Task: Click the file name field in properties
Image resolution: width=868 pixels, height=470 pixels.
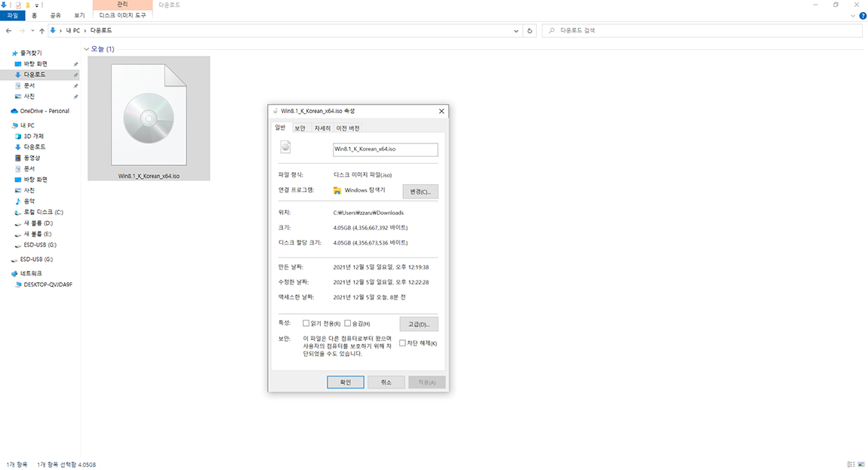Action: click(x=385, y=149)
